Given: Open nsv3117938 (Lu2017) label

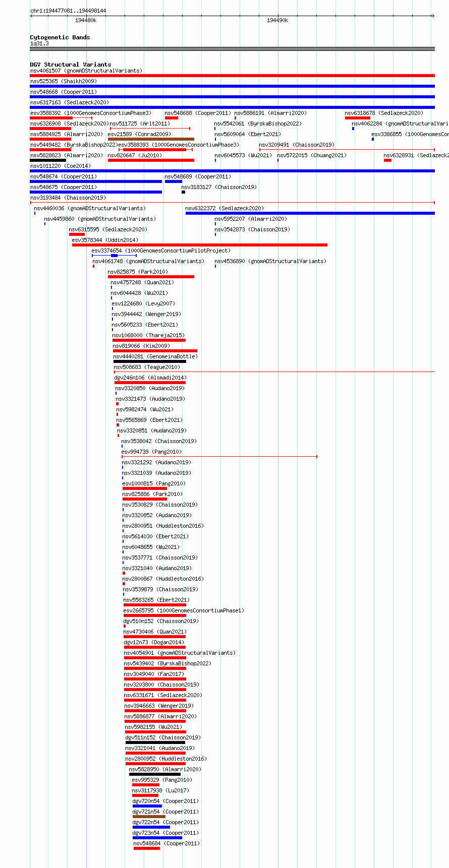Looking at the screenshot, I should click(x=161, y=790).
